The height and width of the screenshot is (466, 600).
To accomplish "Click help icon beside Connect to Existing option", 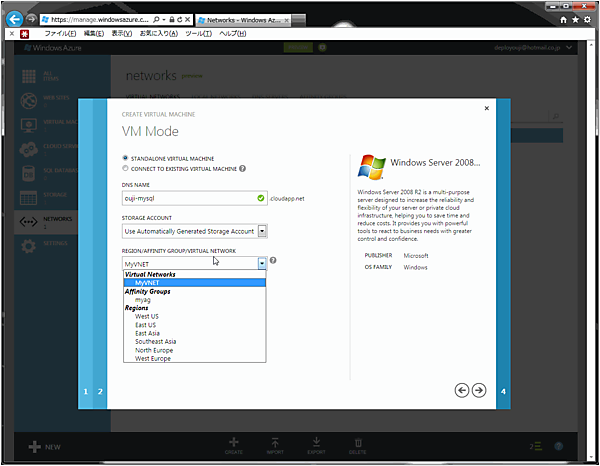I will (x=243, y=168).
